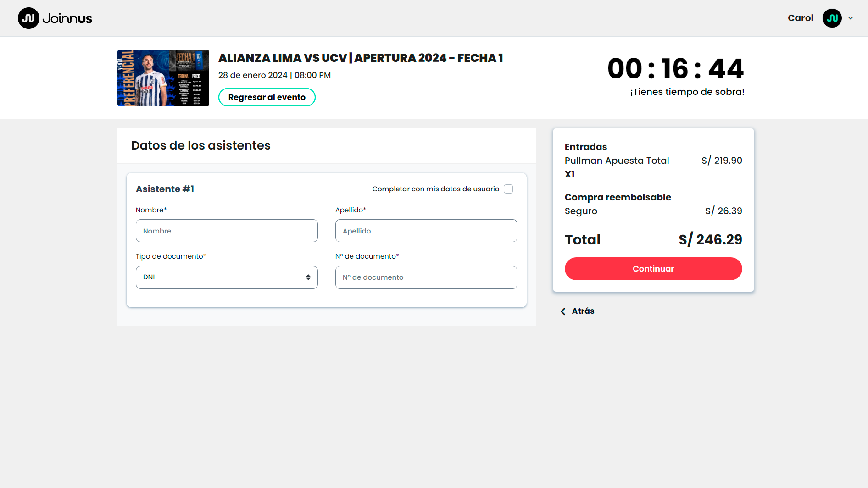Click the Joinnus wordmark text
Image resolution: width=868 pixels, height=488 pixels.
click(67, 18)
